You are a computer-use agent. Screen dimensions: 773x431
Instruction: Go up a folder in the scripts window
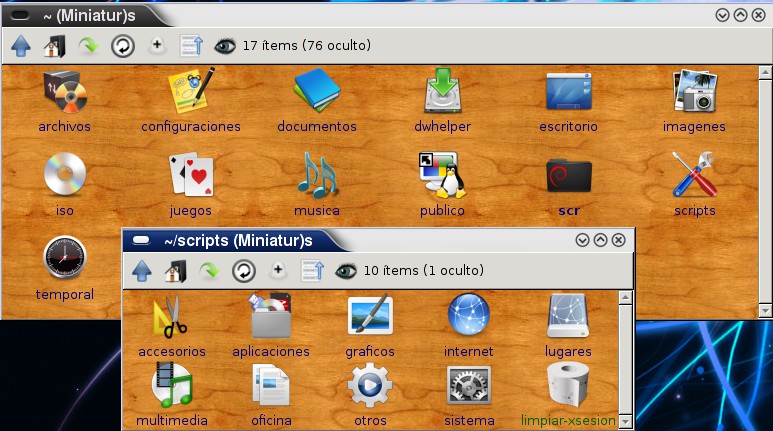[142, 271]
